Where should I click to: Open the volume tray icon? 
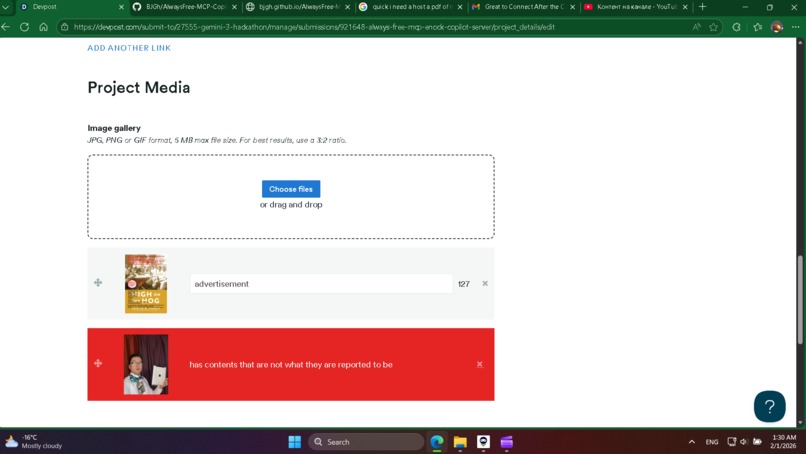click(x=744, y=442)
